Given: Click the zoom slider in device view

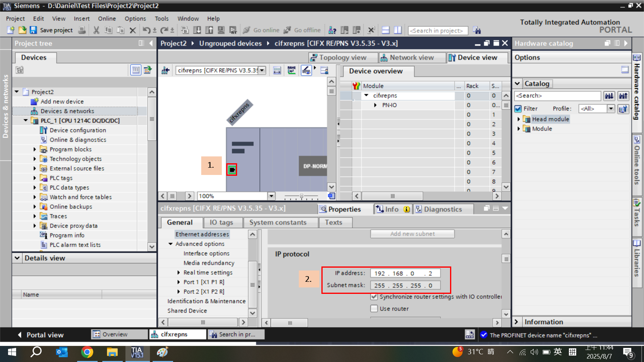Looking at the screenshot, I should [301, 196].
